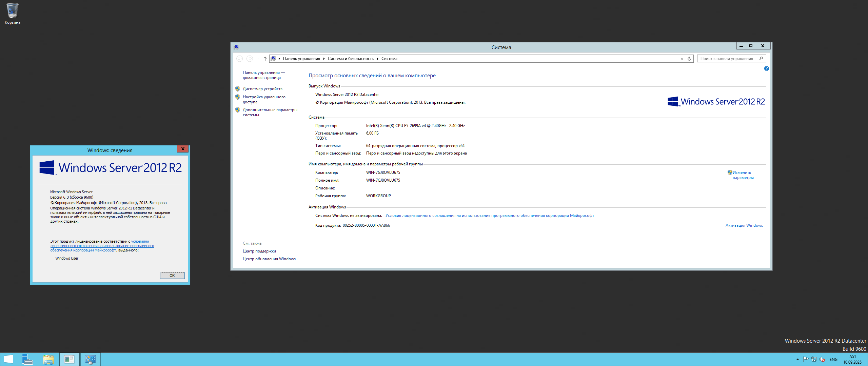The width and height of the screenshot is (868, 366).
Task: Open Центр поддержки link
Action: (259, 251)
